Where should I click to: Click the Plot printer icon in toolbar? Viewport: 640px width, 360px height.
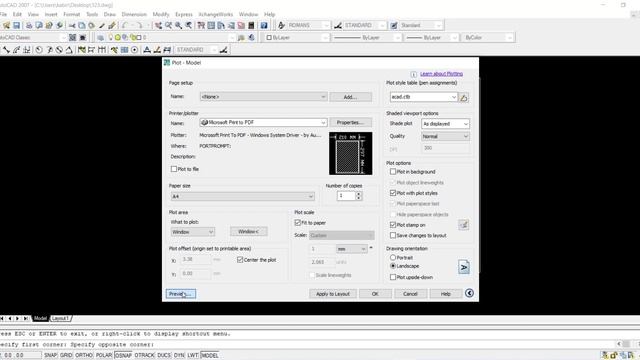(29, 25)
